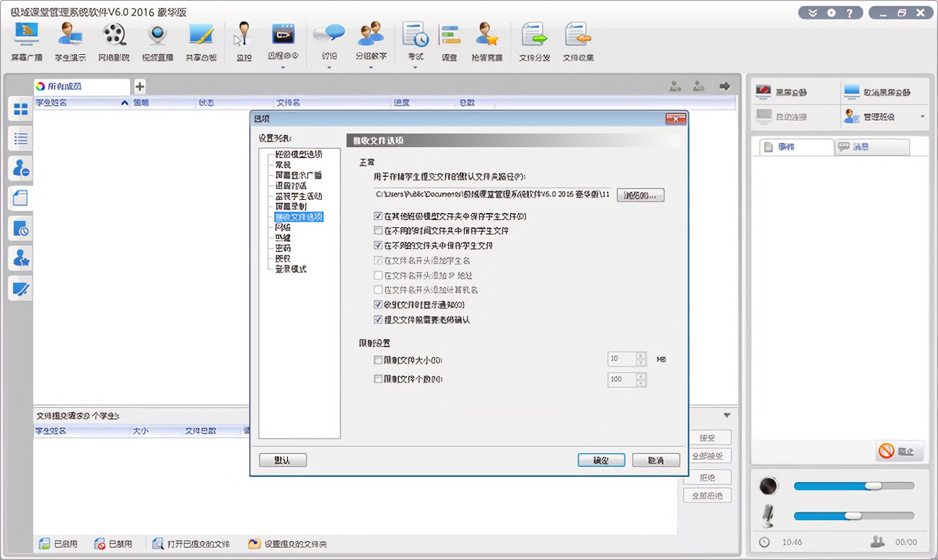Open the shared whiteboard tool
The height and width of the screenshot is (560, 938).
coord(201,43)
